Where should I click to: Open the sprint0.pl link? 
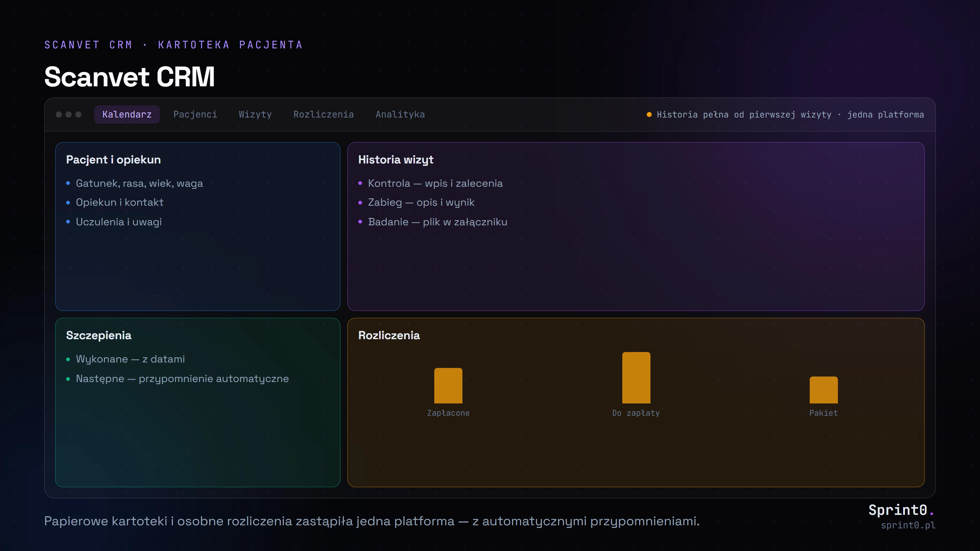pos(908,525)
